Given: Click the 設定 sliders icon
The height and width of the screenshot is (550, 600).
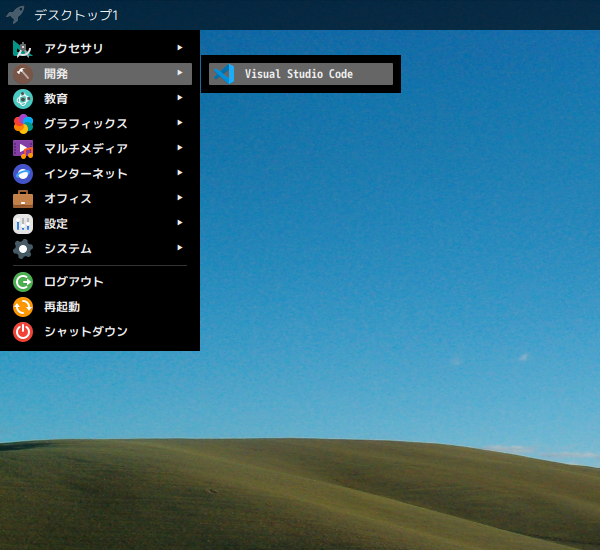Looking at the screenshot, I should point(23,224).
